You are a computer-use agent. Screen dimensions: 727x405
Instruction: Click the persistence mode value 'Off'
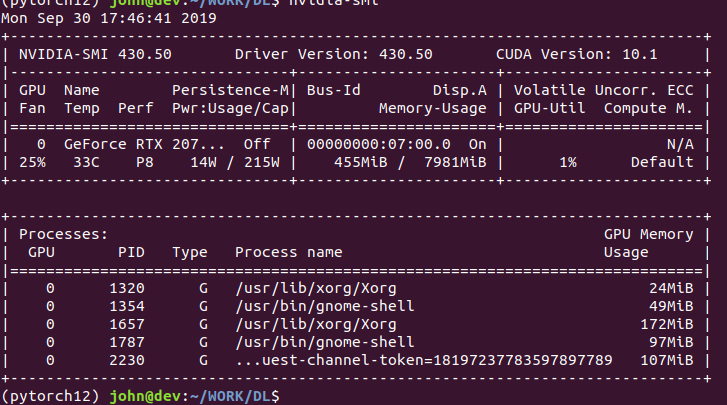257,144
